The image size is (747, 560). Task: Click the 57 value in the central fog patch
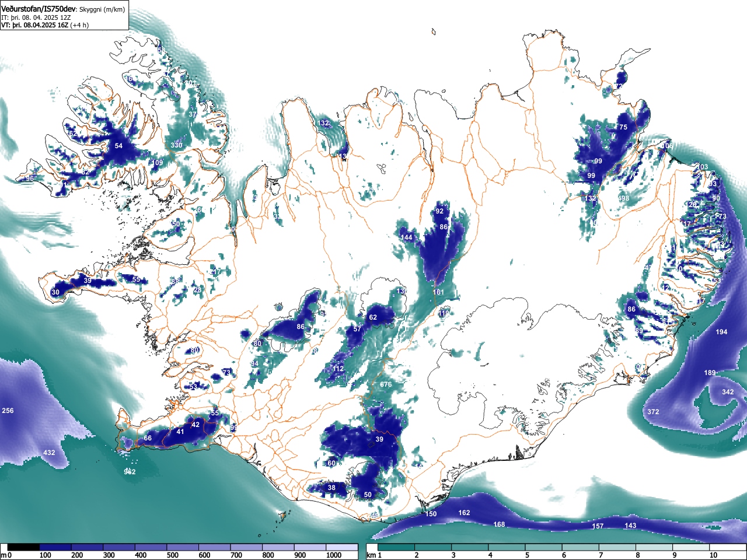pyautogui.click(x=357, y=329)
